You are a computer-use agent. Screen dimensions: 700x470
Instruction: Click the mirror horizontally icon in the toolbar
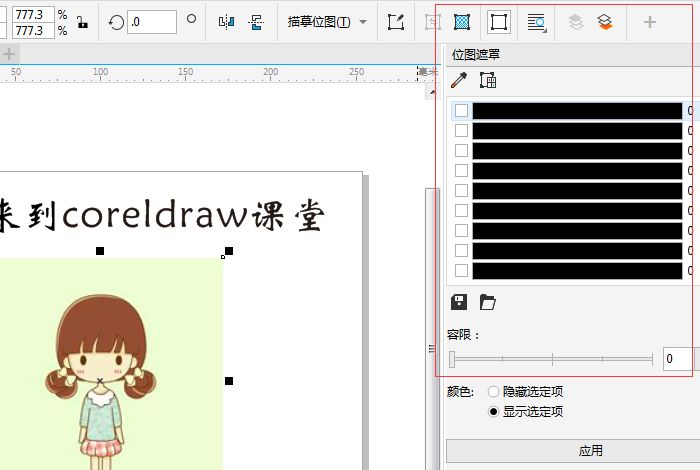[x=226, y=22]
